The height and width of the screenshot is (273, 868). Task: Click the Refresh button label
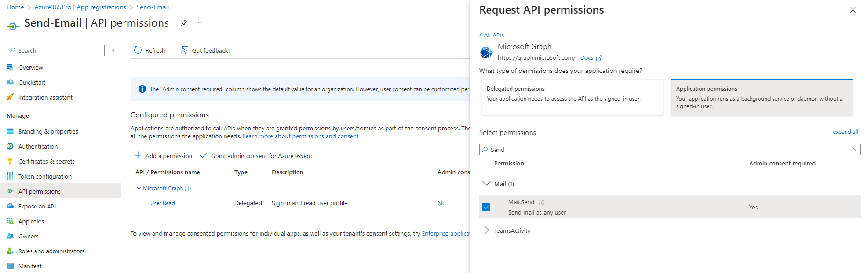point(155,50)
